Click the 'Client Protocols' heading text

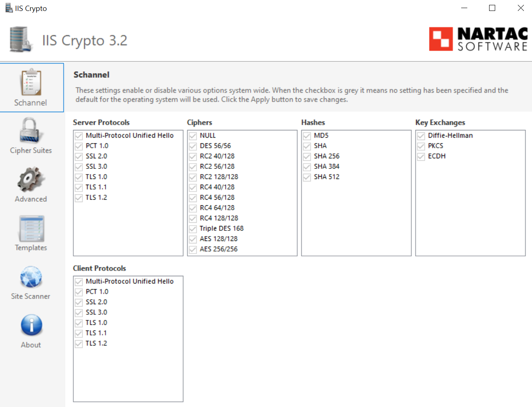coord(100,268)
